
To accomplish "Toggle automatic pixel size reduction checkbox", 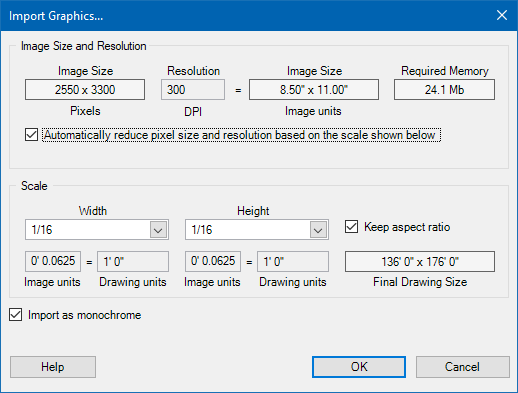I will [31, 135].
